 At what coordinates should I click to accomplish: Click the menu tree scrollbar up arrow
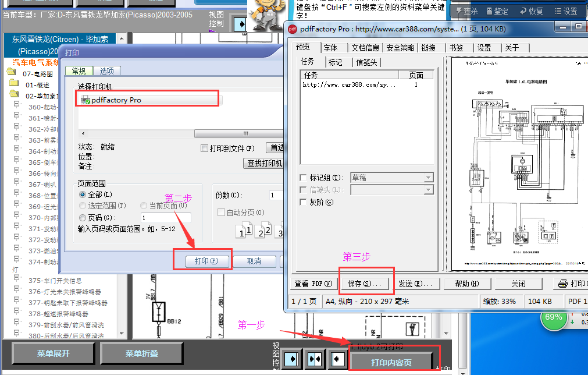pos(122,38)
